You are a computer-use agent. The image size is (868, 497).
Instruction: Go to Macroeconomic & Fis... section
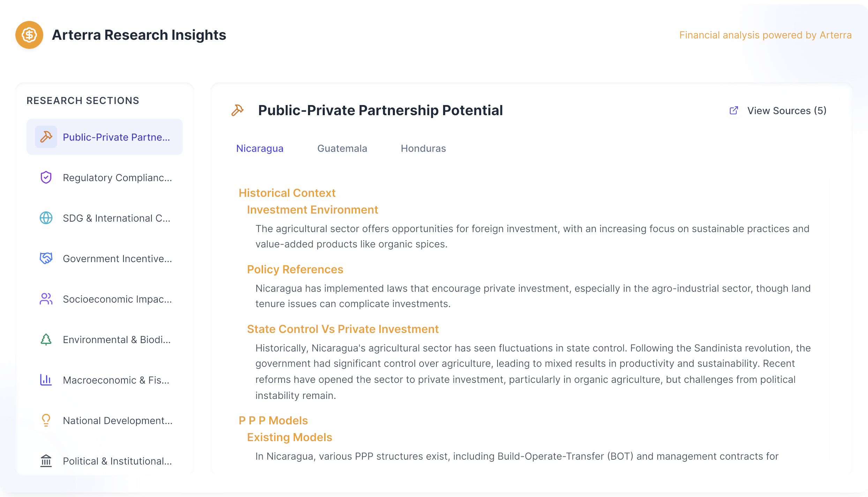[x=105, y=380]
